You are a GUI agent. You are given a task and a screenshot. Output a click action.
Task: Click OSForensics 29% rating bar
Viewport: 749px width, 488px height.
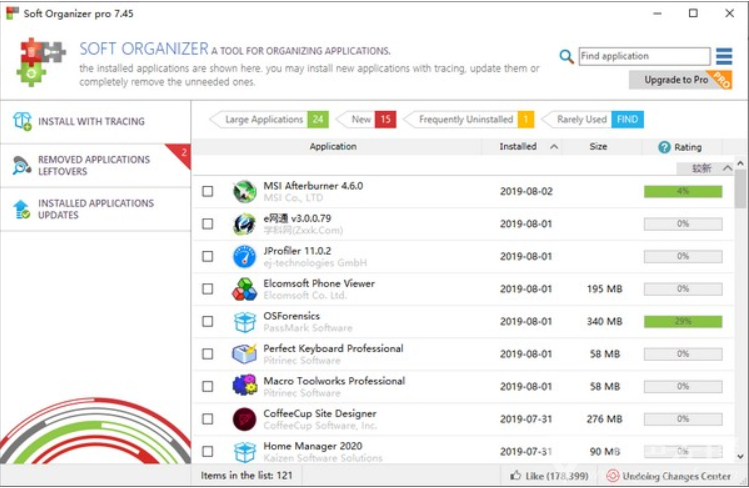[x=683, y=321]
